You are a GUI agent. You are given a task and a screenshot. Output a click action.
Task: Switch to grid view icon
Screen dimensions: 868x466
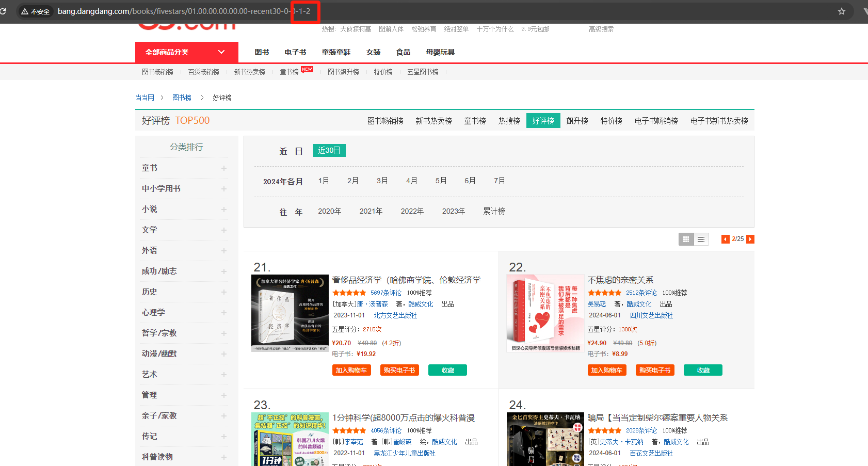click(686, 239)
